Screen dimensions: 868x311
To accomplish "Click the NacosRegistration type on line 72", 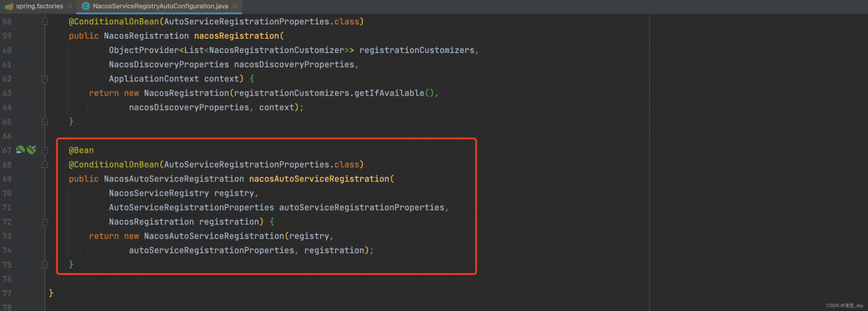I will tap(151, 221).
